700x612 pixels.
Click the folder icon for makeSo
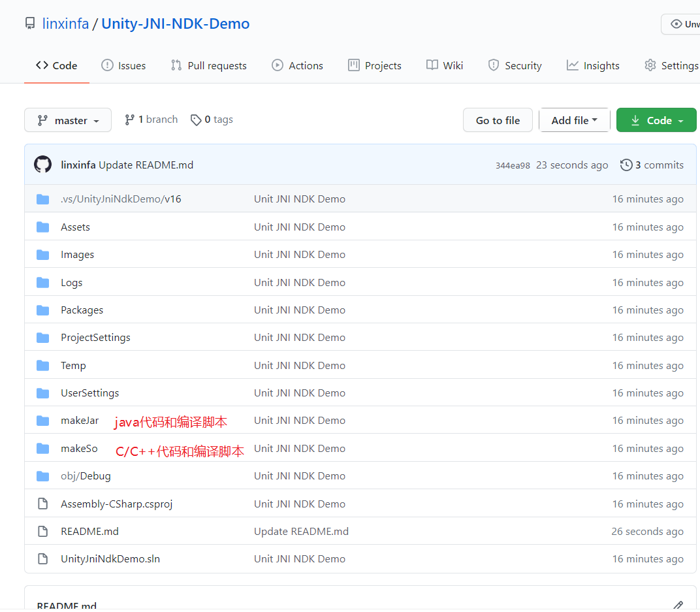coord(43,449)
